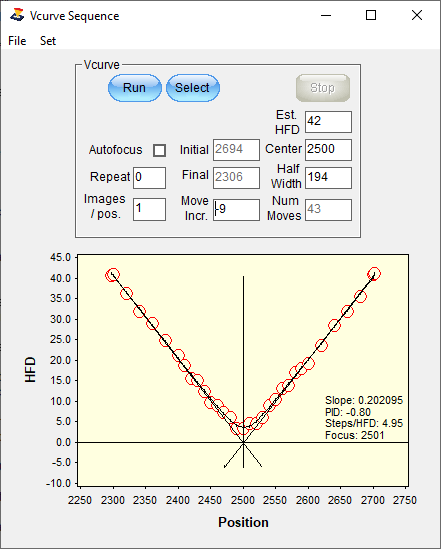This screenshot has width=441, height=549.
Task: Click the Final position field
Action: [x=236, y=178]
